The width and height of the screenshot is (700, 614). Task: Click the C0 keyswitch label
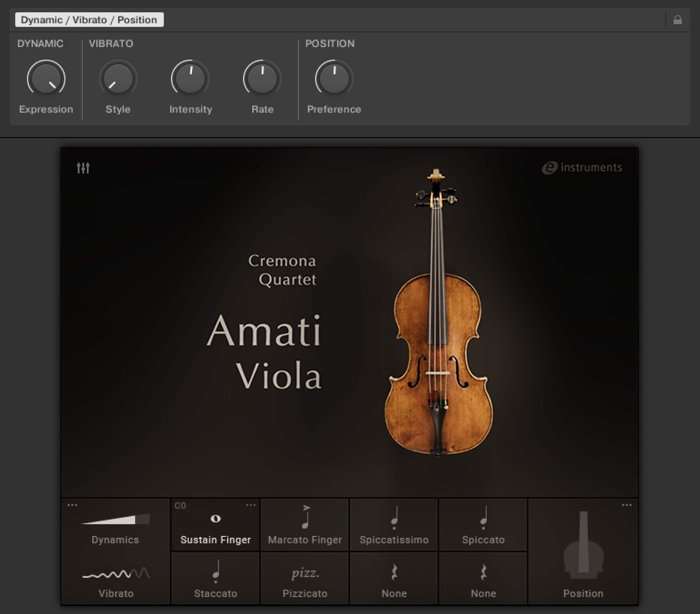180,504
